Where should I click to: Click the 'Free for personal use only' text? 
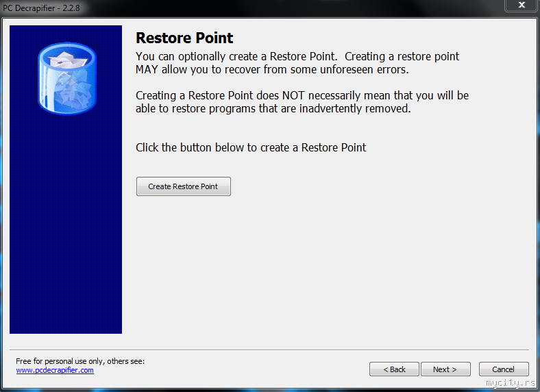(x=80, y=361)
